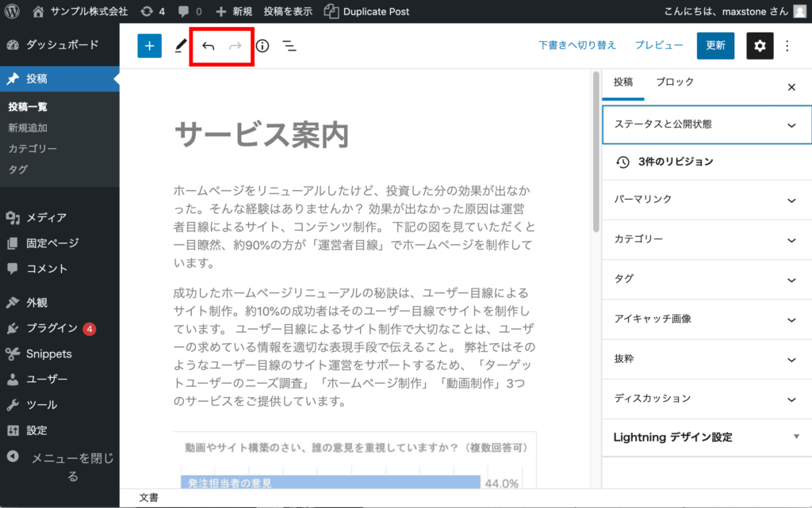
Task: Click the WordPress logo in the admin bar
Action: (x=10, y=11)
